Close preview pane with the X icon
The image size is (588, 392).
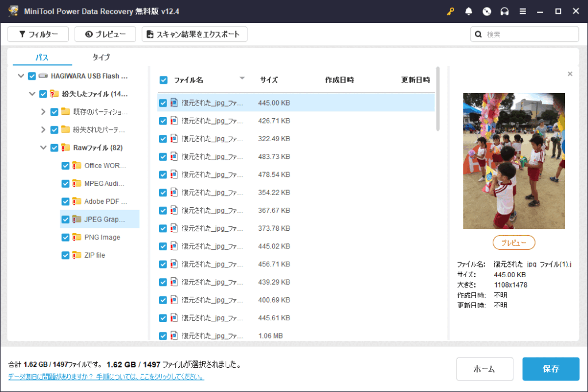(x=570, y=74)
